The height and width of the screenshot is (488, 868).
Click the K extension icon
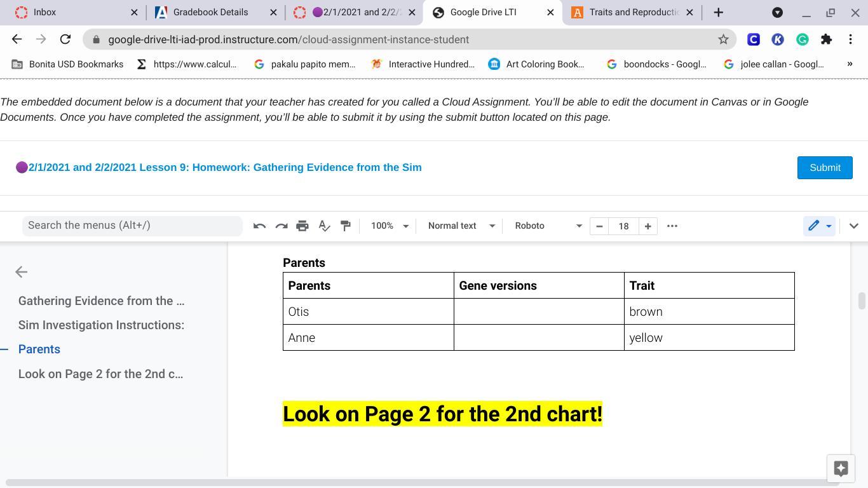[x=778, y=39]
